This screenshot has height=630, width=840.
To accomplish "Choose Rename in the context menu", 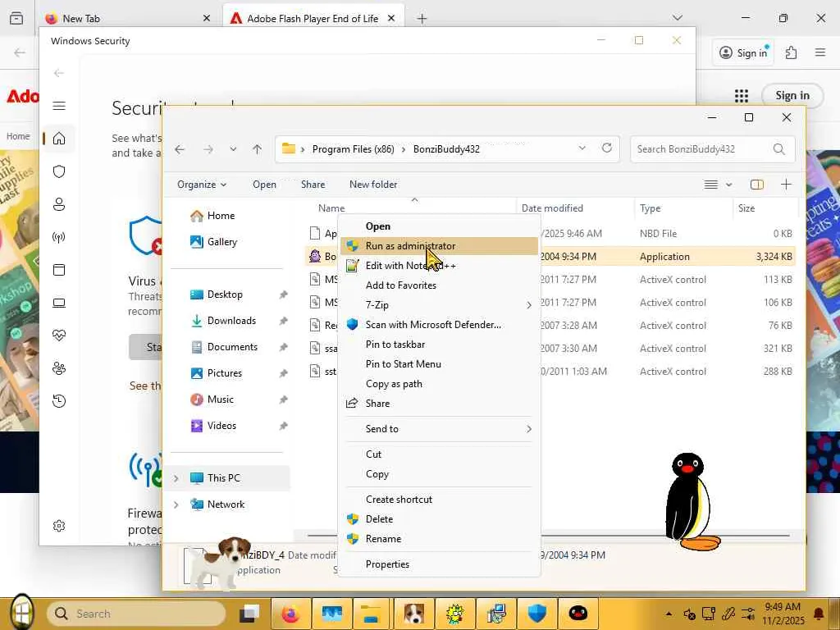I will (439, 539).
